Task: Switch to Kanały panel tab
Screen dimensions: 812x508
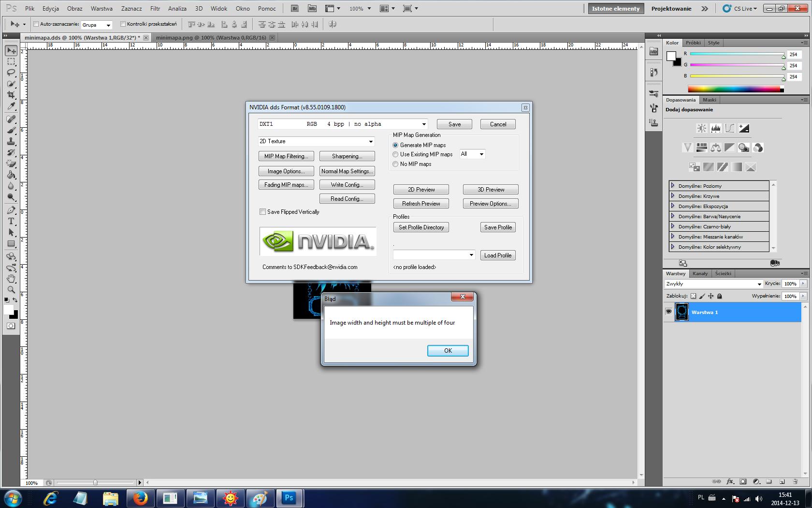Action: coord(700,274)
